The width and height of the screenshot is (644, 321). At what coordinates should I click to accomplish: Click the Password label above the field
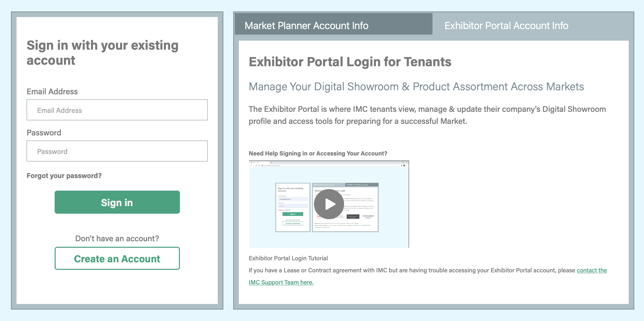coord(44,133)
